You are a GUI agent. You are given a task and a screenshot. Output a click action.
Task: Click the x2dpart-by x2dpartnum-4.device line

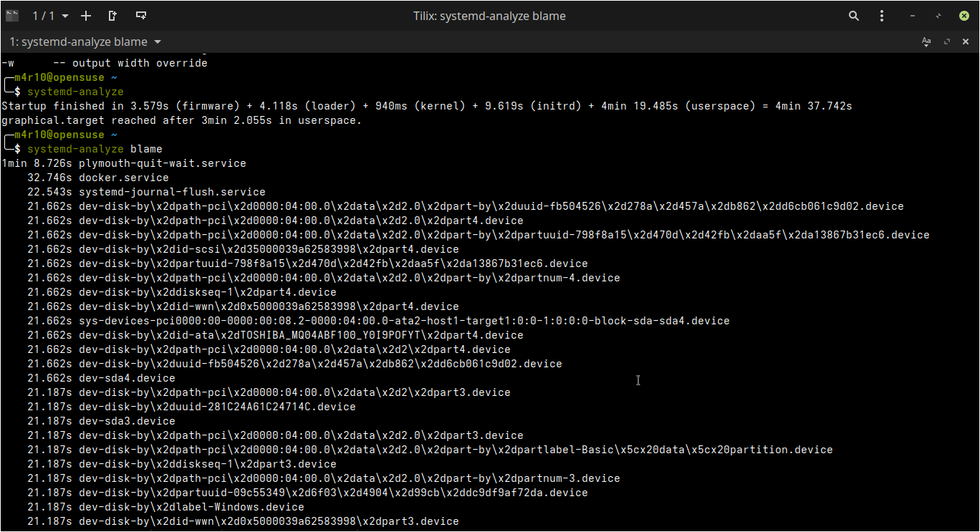pos(324,278)
